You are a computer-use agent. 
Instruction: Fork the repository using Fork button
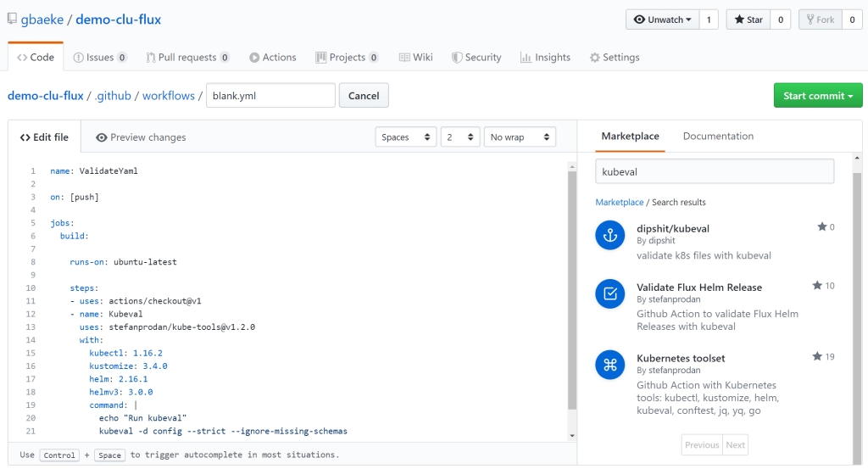[820, 20]
